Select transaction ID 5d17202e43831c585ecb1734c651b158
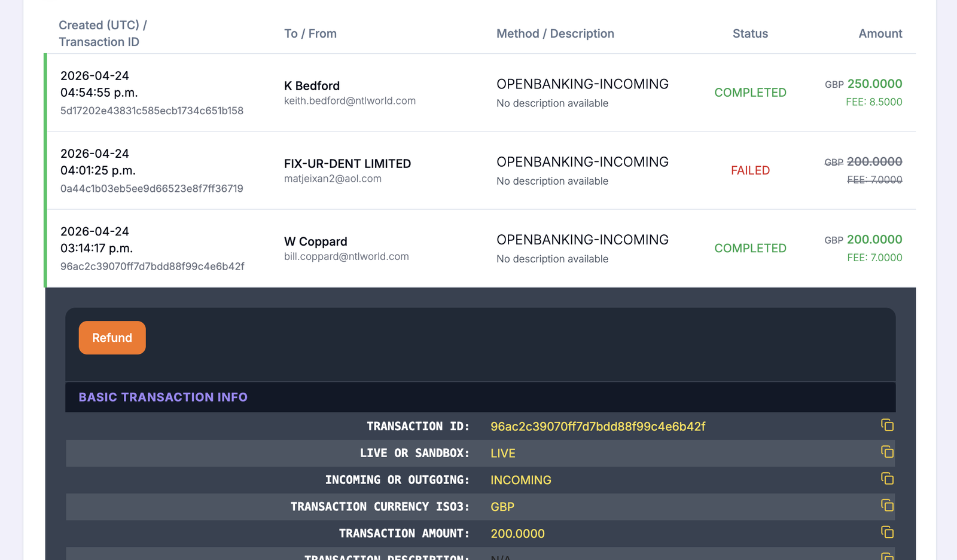This screenshot has height=560, width=957. (152, 111)
